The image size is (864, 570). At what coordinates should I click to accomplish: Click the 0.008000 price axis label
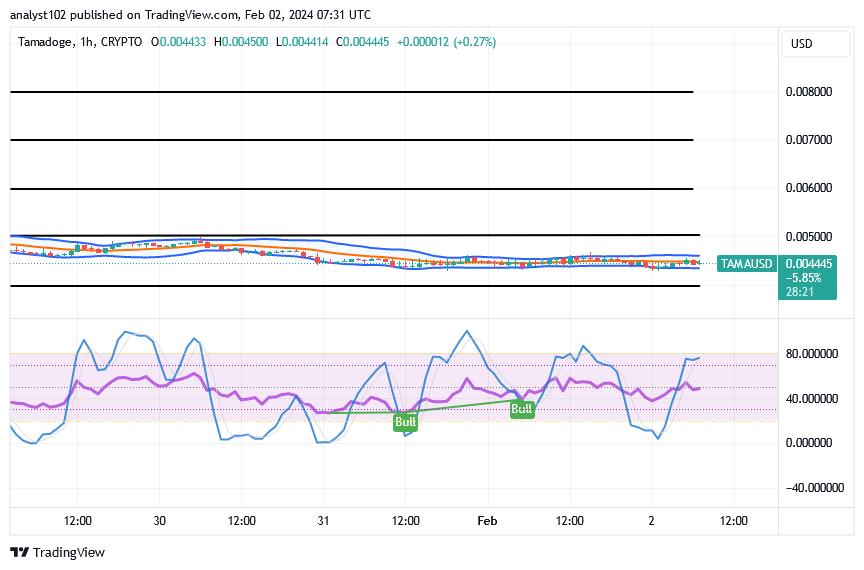tap(809, 92)
